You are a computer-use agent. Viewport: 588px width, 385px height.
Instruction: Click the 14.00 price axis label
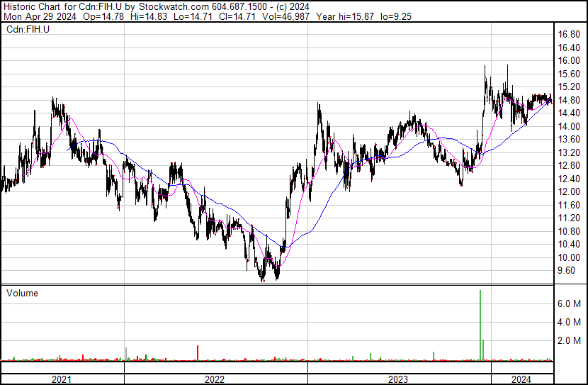pos(568,126)
